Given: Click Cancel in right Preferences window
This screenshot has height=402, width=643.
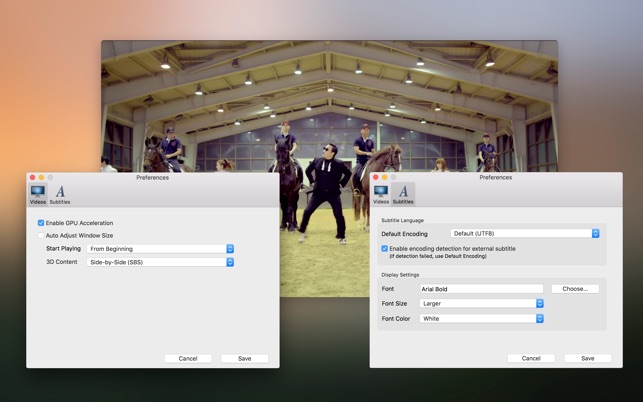Looking at the screenshot, I should [x=531, y=358].
